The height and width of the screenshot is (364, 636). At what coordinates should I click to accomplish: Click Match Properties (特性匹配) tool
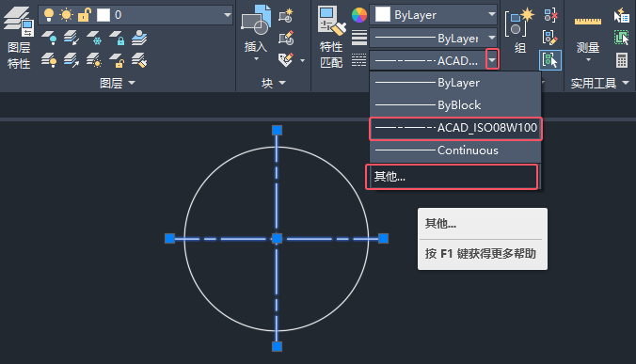[331, 38]
